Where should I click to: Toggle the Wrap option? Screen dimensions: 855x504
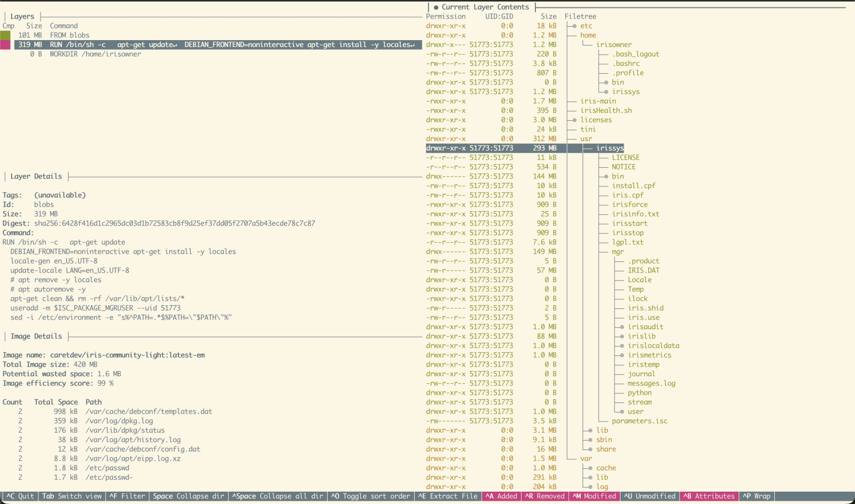pos(756,496)
